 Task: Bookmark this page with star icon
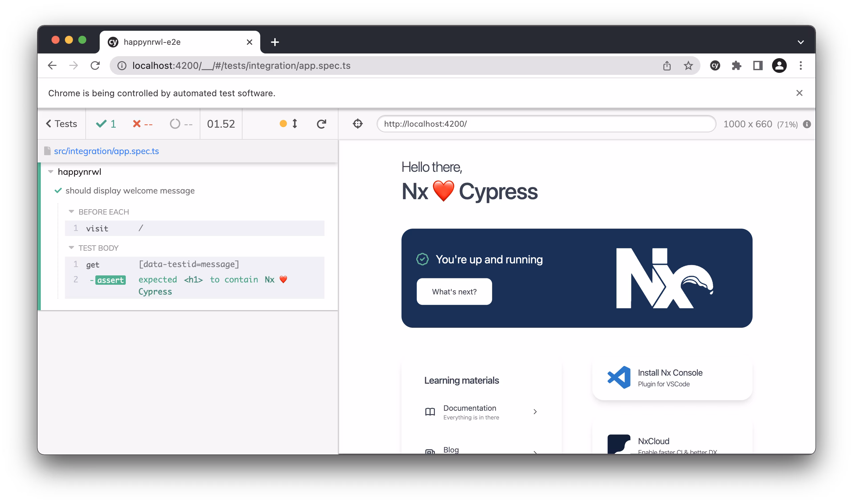point(688,66)
